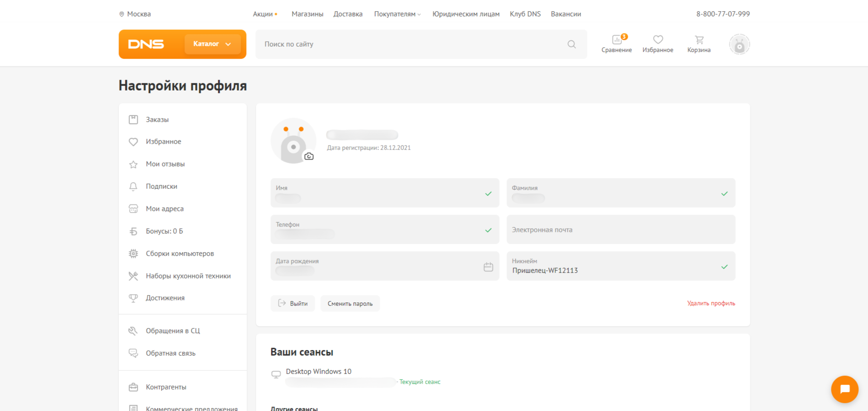
Task: Click the Ваши сеансы heading
Action: point(302,352)
